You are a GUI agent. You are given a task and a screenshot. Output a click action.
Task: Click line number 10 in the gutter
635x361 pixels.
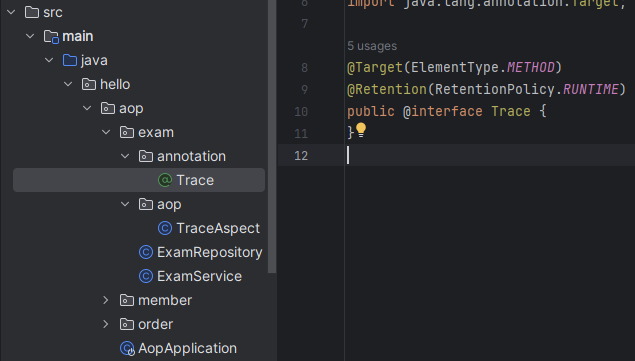coord(301,111)
